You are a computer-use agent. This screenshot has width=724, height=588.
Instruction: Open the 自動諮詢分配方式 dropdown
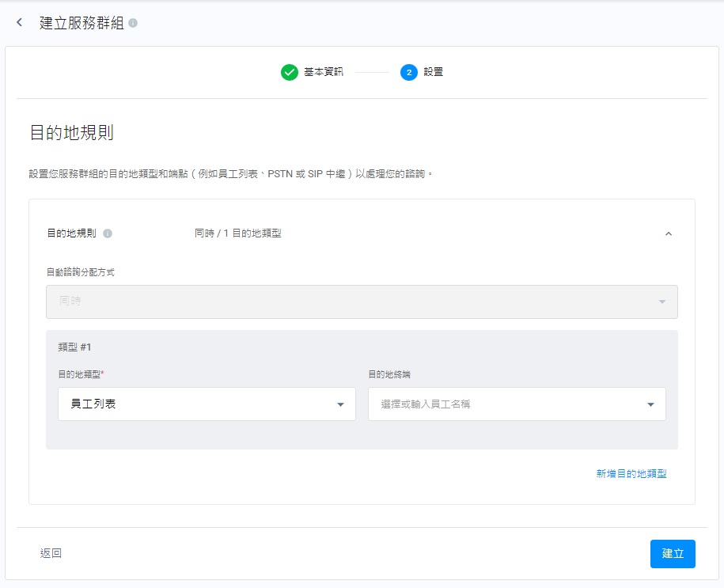tap(361, 302)
